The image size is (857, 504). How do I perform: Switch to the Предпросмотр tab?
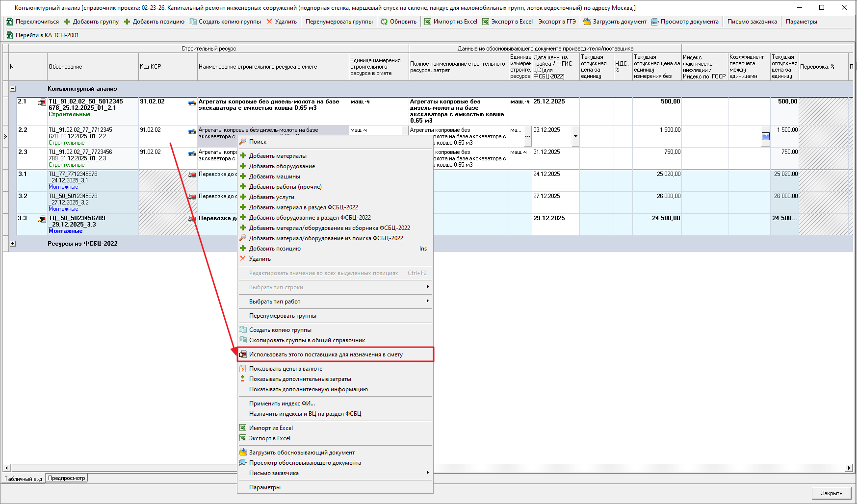click(x=67, y=478)
